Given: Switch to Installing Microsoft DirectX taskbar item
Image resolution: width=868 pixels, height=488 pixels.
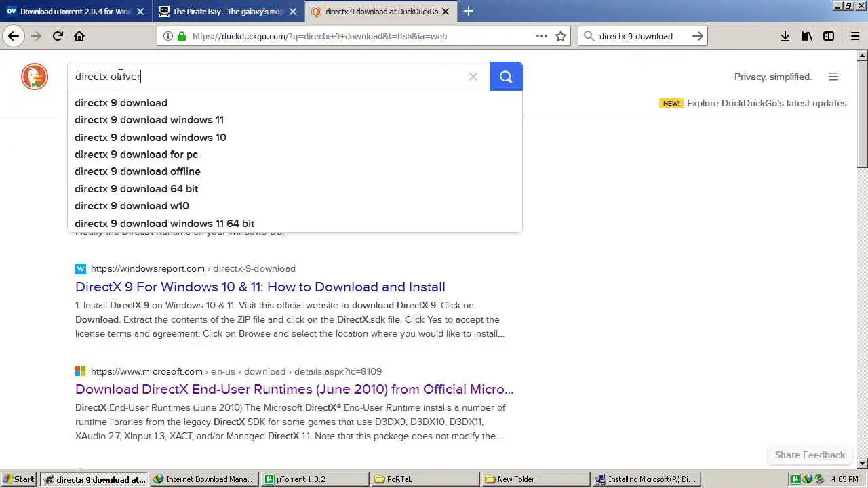Looking at the screenshot, I should click(x=646, y=479).
